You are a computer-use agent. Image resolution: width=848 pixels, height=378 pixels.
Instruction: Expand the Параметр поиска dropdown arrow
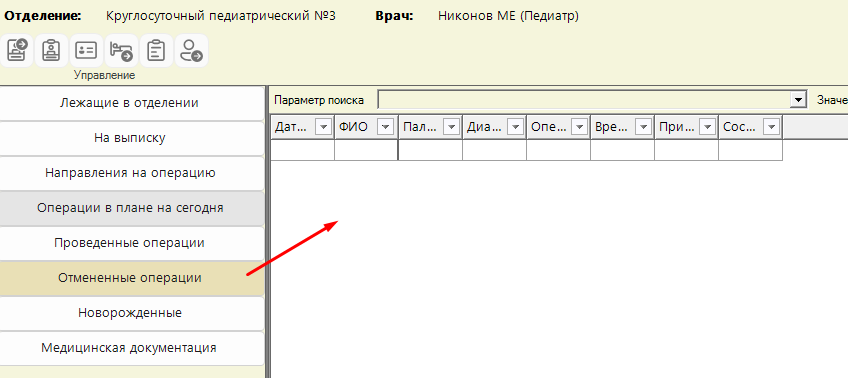click(x=797, y=100)
